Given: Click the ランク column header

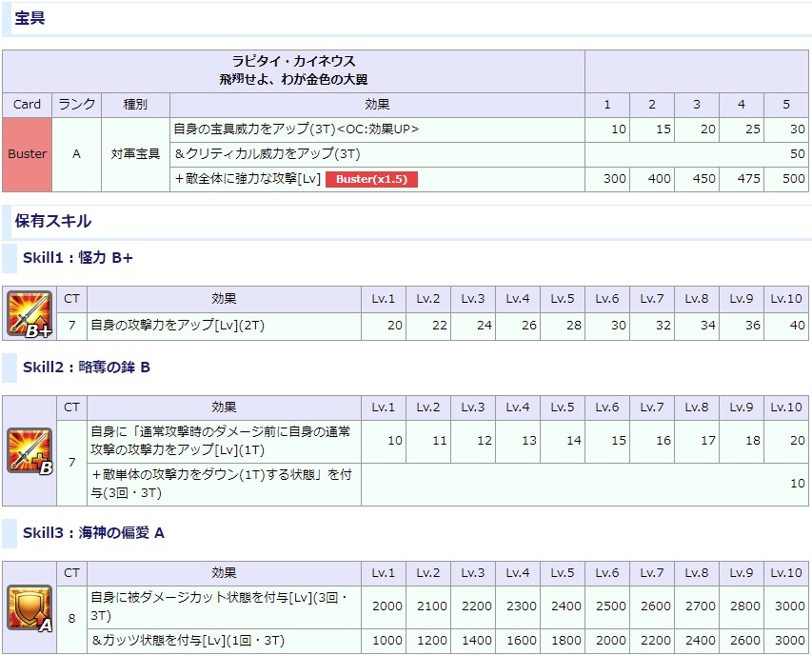Looking at the screenshot, I should click(x=77, y=105).
